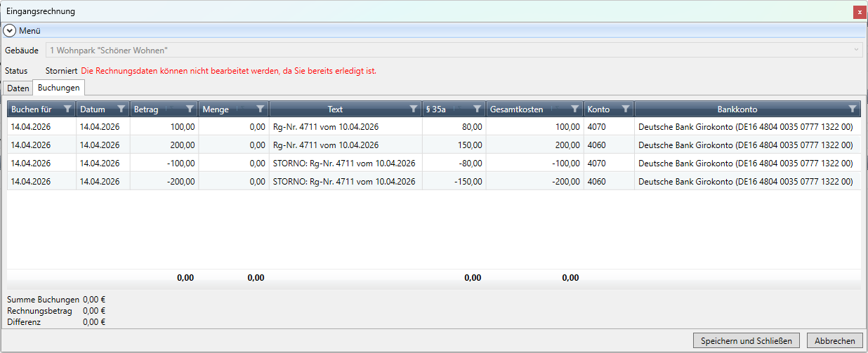Click § 35a value -80,00

tap(454, 164)
